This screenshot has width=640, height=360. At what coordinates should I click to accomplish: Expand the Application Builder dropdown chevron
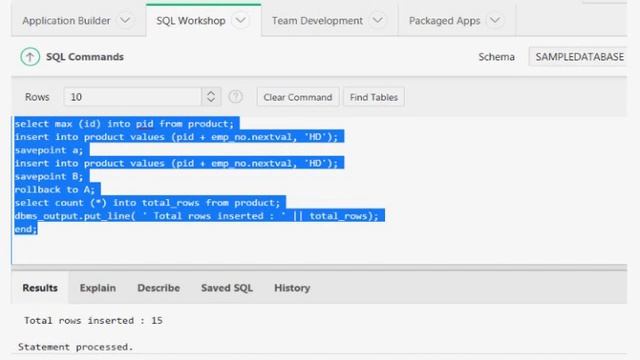125,20
